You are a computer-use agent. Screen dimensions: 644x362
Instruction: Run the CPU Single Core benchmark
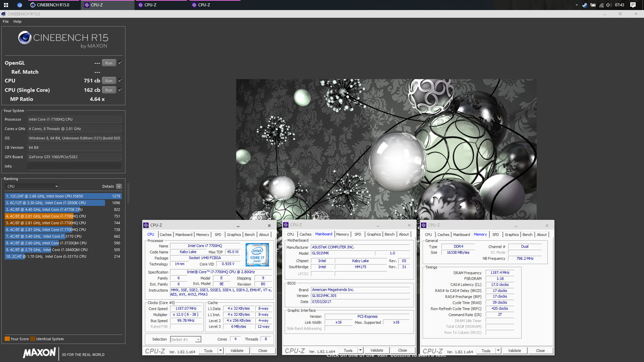[109, 90]
